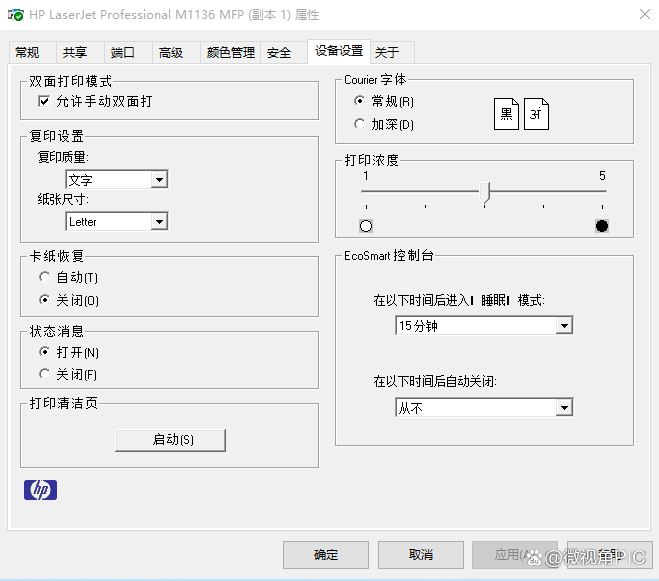Screen dimensions: 659x581
Task: Open auto-off dropdown showing 从不
Action: tap(484, 407)
